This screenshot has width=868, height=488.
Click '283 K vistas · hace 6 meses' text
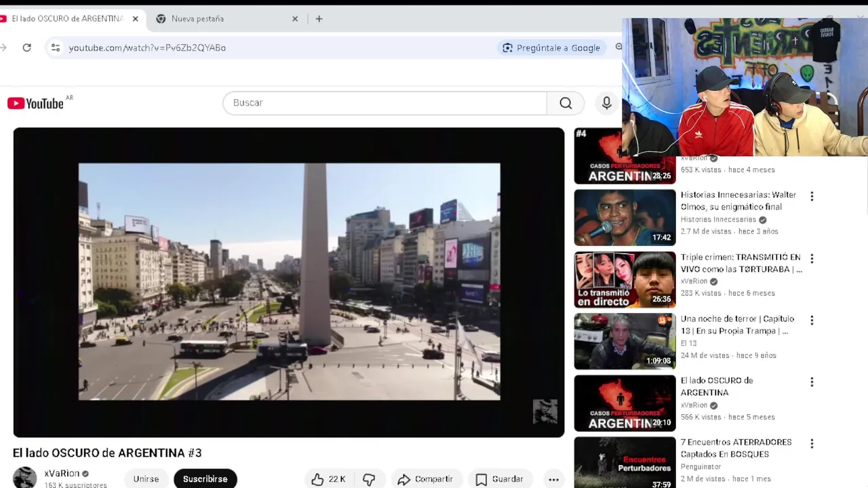[728, 293]
